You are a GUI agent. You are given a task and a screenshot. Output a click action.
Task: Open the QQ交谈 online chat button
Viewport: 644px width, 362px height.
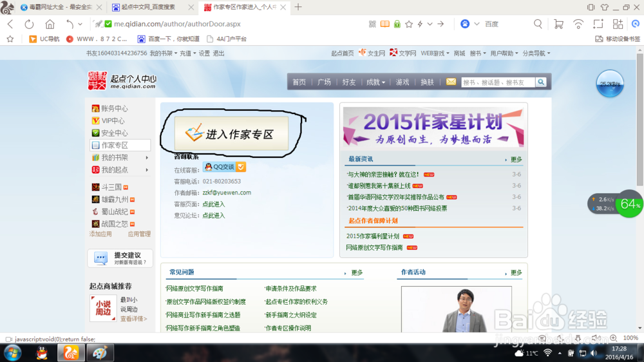point(225,167)
